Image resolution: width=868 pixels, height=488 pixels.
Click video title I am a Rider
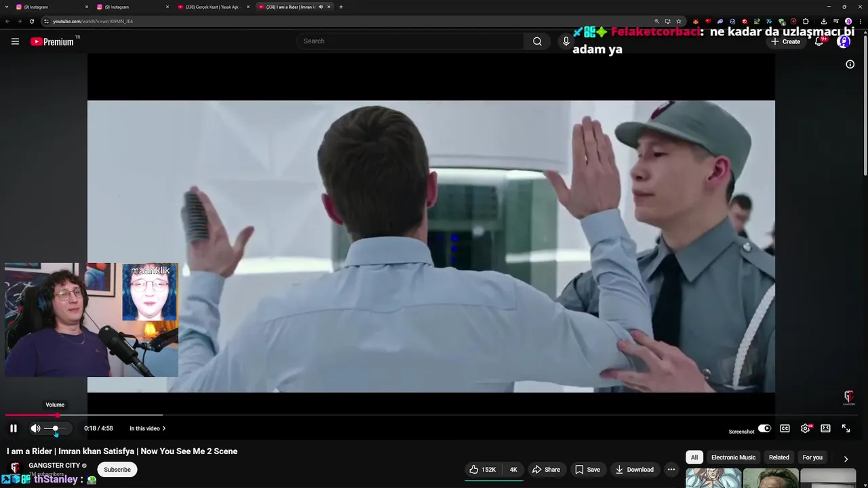pos(122,451)
